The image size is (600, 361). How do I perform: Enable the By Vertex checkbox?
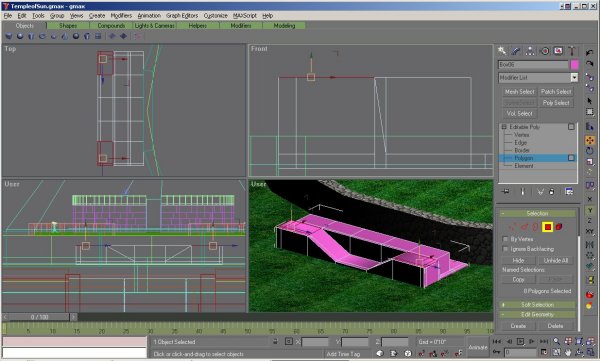click(505, 239)
